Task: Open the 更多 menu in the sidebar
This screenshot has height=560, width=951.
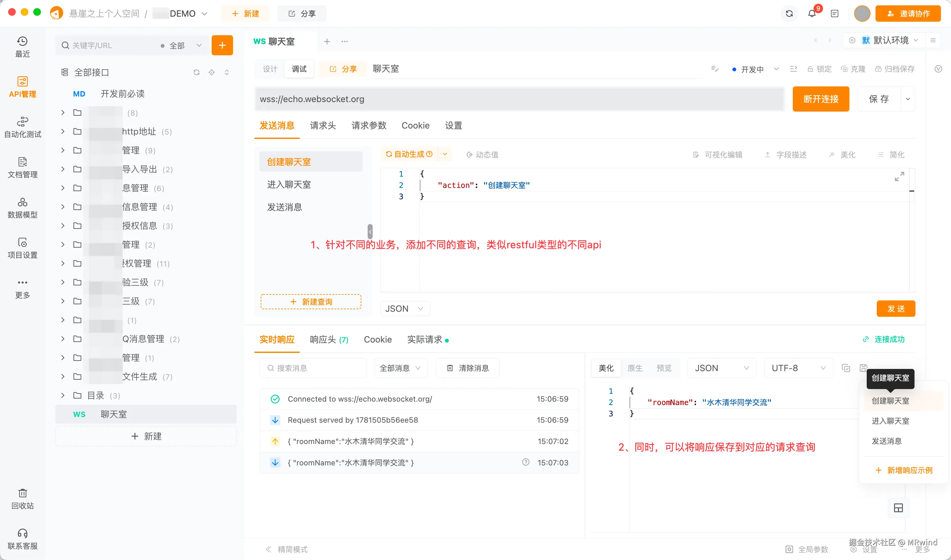Action: (22, 289)
